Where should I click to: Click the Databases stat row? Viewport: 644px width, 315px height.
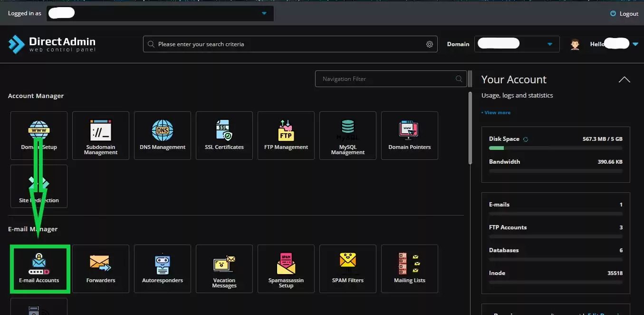(556, 253)
